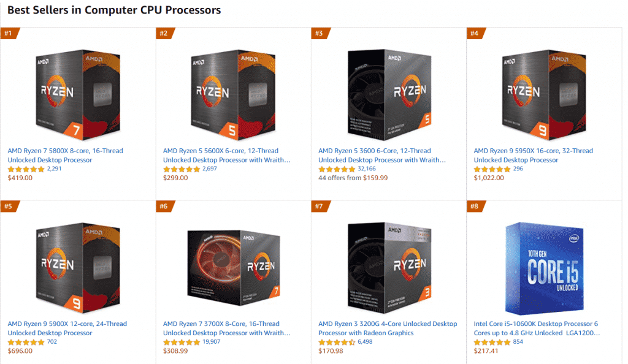Open the Intel Core i5 box image
This screenshot has height=364, width=628.
pyautogui.click(x=545, y=268)
